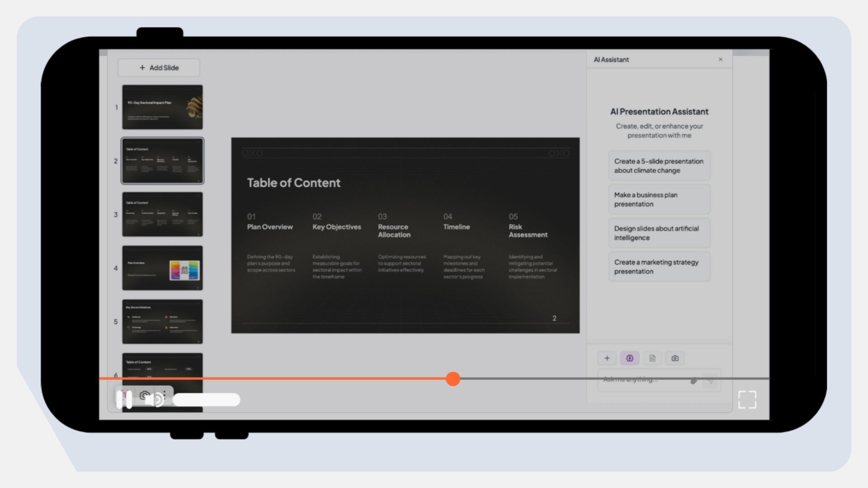Open slide 4 thumbnail with colorful image
868x488 pixels.
162,268
